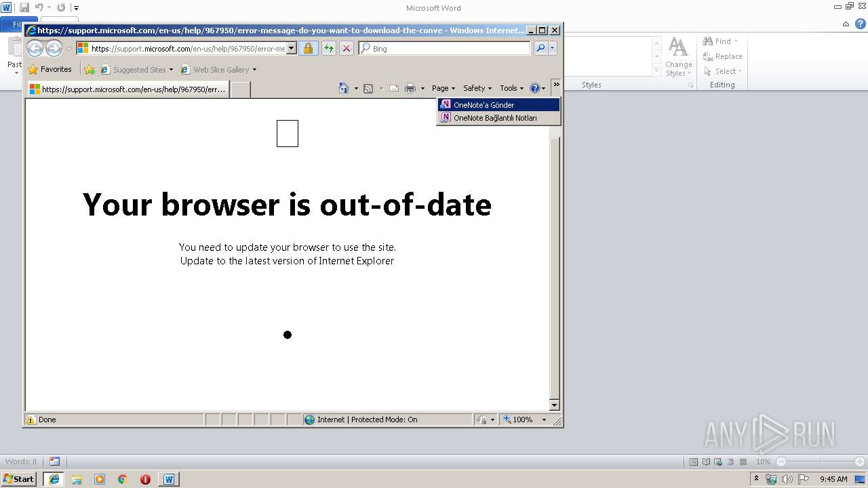Click the Home icon in IE toolbar
The width and height of the screenshot is (868, 488).
pyautogui.click(x=344, y=88)
